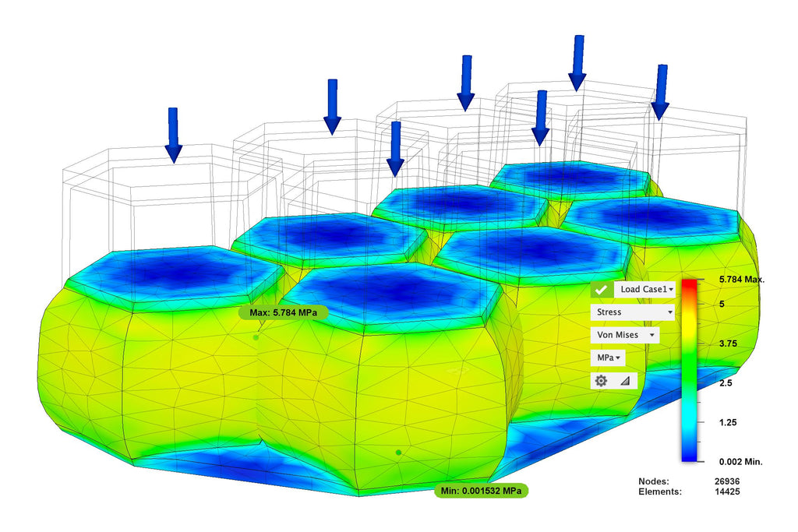Open legend settings gear icon
The width and height of the screenshot is (798, 532).
601,381
